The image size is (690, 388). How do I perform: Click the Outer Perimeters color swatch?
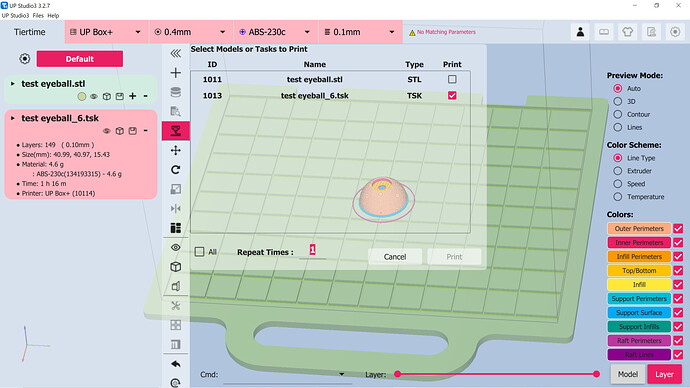639,228
